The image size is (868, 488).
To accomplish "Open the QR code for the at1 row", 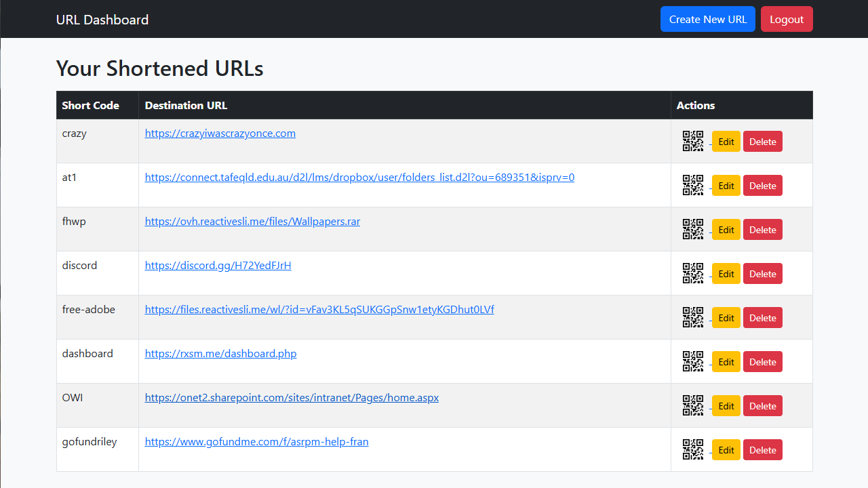I will coord(693,186).
